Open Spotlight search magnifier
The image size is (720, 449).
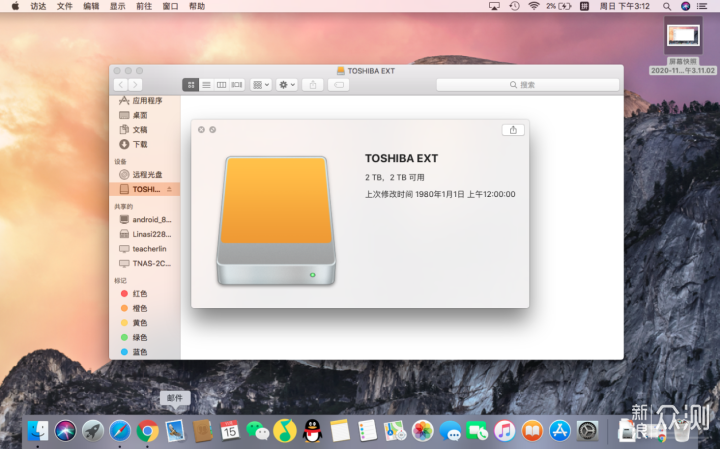coord(667,6)
